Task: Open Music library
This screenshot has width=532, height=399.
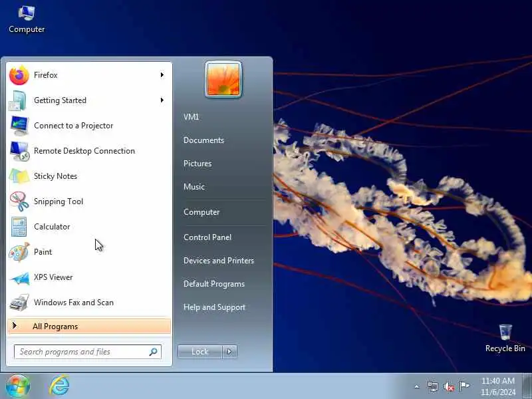Action: pyautogui.click(x=194, y=187)
